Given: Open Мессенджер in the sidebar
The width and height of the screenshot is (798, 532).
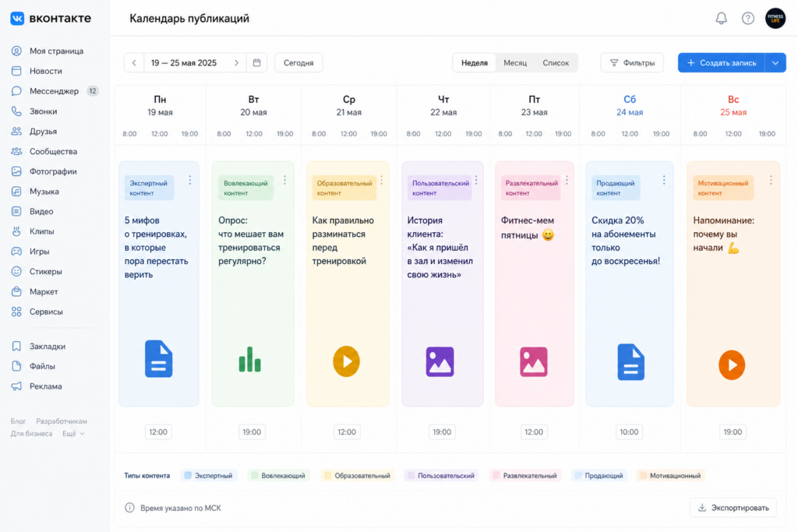Looking at the screenshot, I should tap(55, 91).
